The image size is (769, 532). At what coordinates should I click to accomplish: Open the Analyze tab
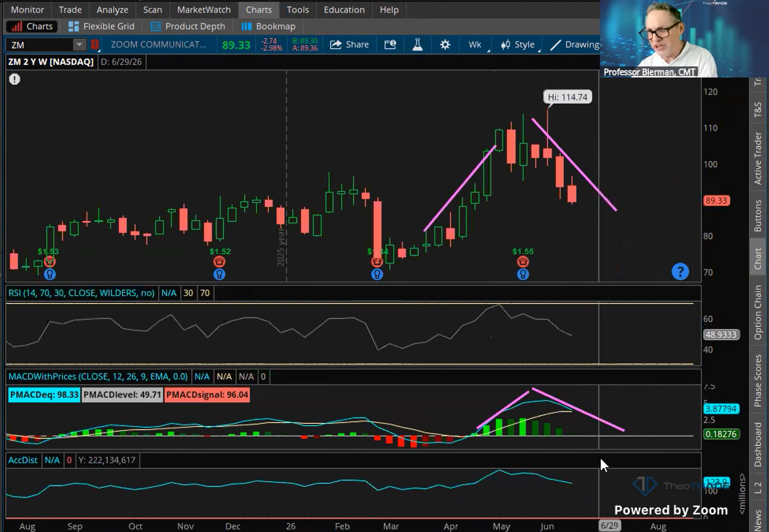(112, 9)
